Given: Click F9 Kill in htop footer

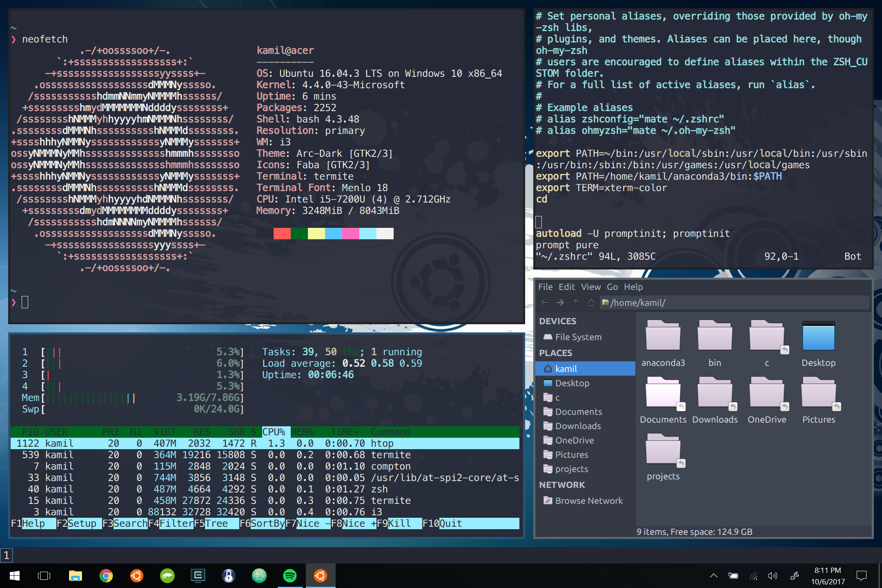Looking at the screenshot, I should click(x=399, y=523).
